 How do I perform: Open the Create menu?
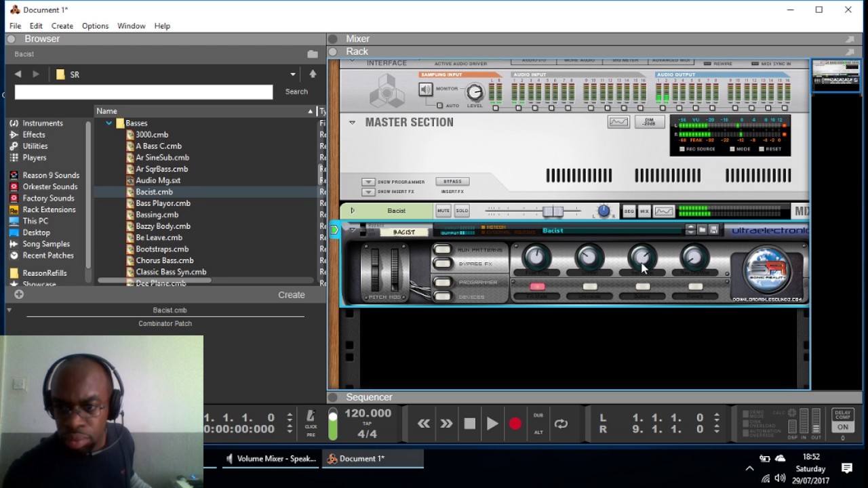62,26
